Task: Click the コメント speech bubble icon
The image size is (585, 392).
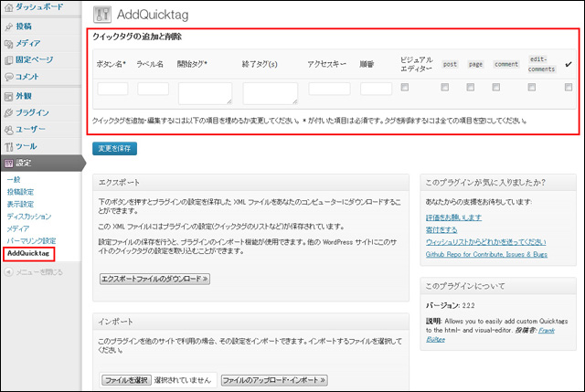Action: click(x=9, y=77)
